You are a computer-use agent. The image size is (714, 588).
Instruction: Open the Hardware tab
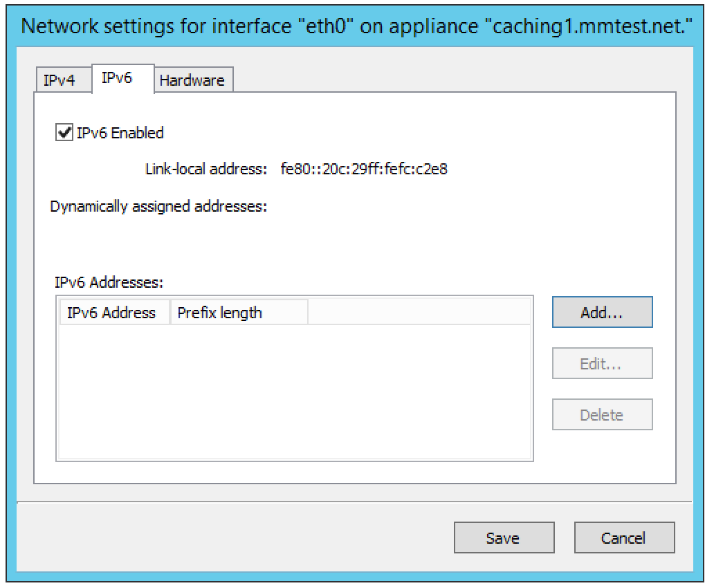194,80
